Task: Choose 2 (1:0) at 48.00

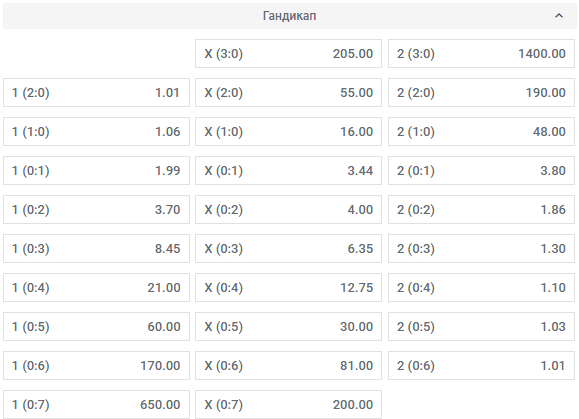Action: [481, 132]
